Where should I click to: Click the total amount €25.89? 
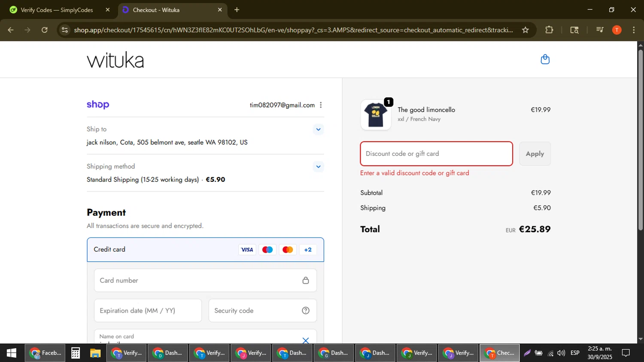click(535, 229)
